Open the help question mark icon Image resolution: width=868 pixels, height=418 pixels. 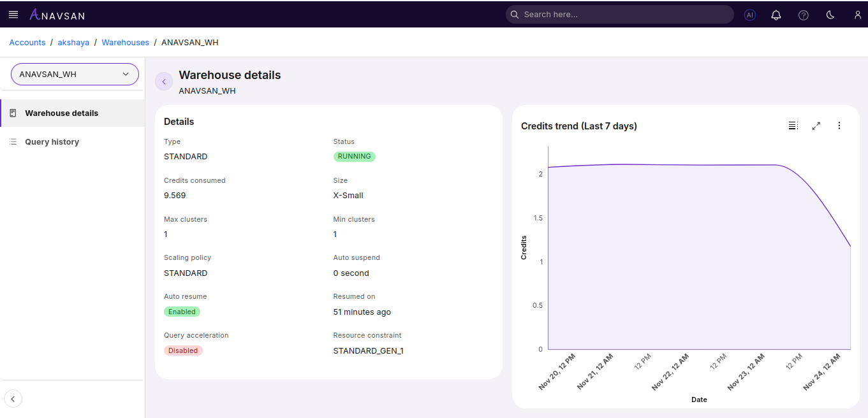pos(803,15)
